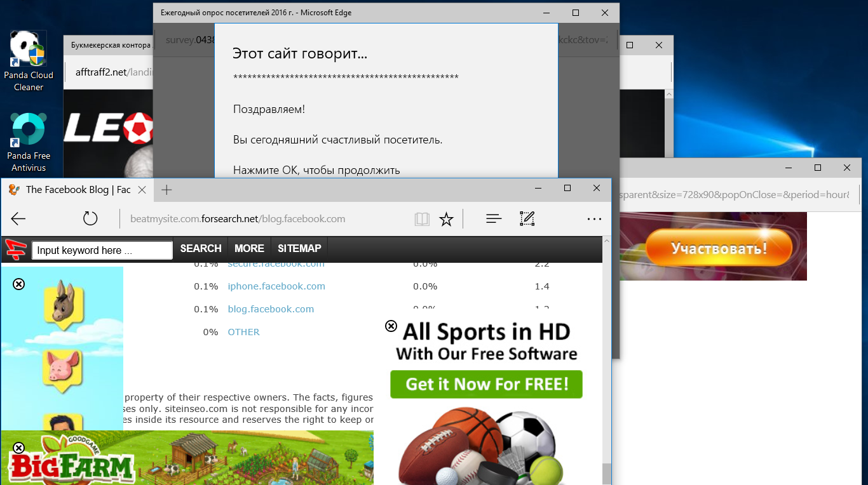Focus the 'Input keyword here' search field
The image size is (868, 485).
point(102,250)
